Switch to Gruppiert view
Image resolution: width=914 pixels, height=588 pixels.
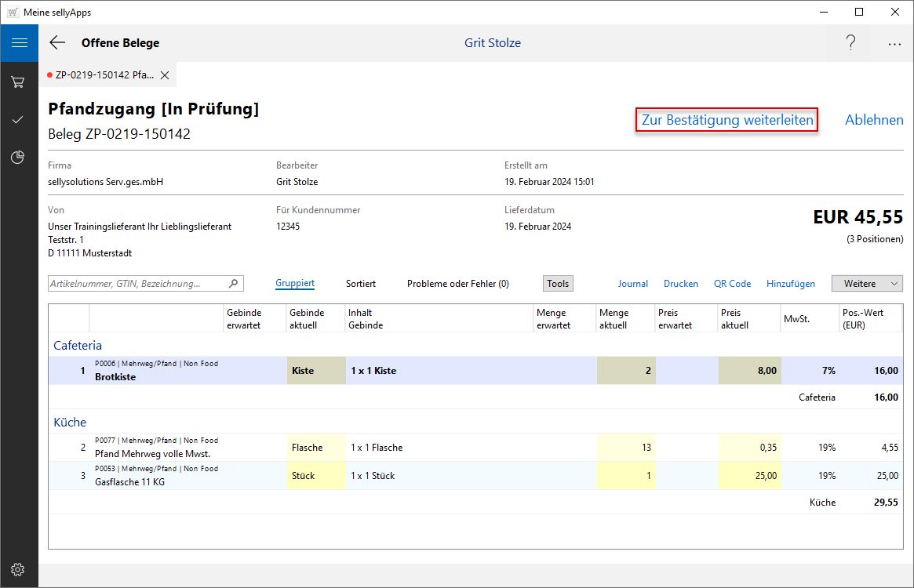(x=295, y=284)
